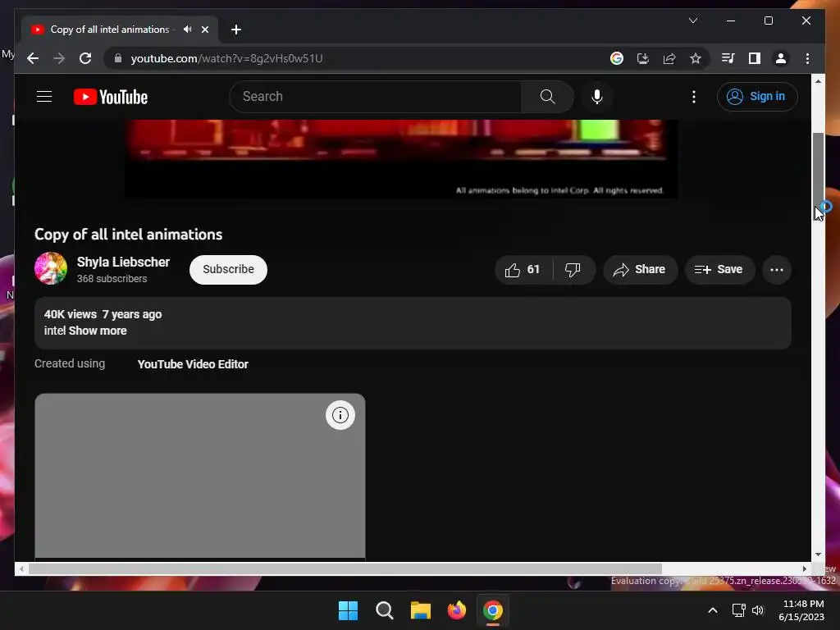Like the video with thumbs up
This screenshot has height=630, width=840.
(523, 269)
